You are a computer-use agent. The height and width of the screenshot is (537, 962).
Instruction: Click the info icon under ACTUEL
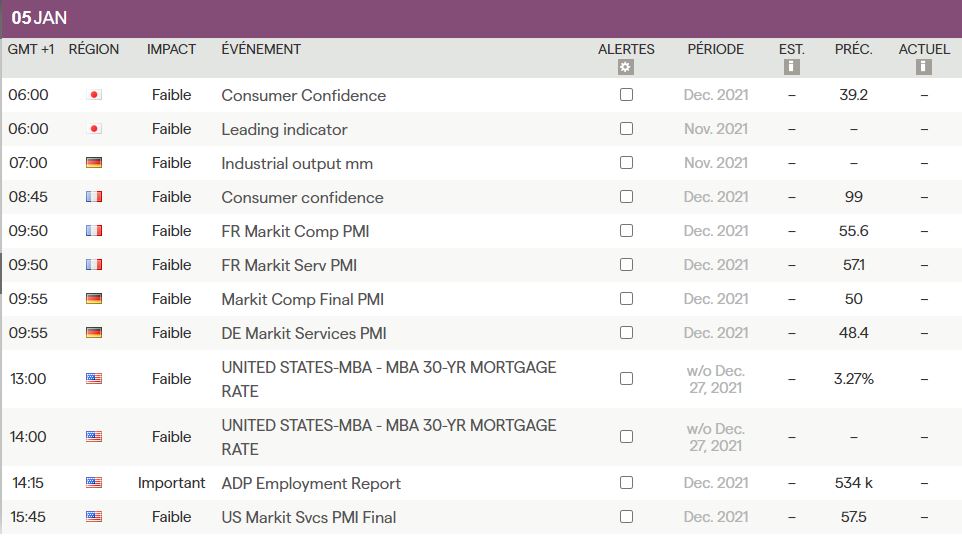tap(924, 68)
